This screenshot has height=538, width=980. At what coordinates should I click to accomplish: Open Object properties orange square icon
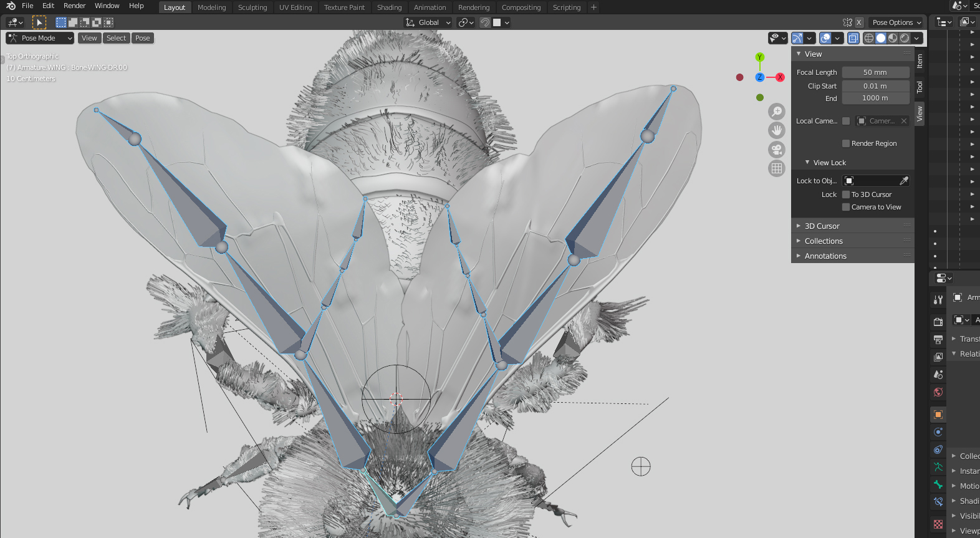pos(938,415)
